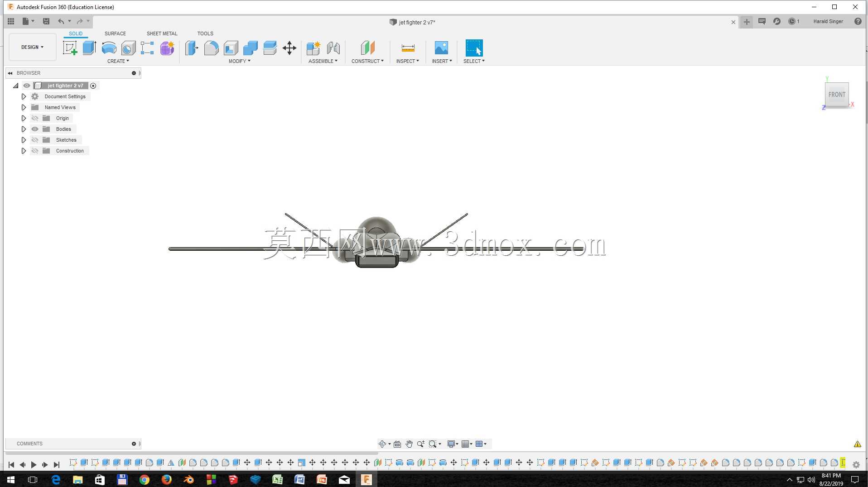The height and width of the screenshot is (487, 868).
Task: Open the MODIFY dropdown menu
Action: pos(239,61)
